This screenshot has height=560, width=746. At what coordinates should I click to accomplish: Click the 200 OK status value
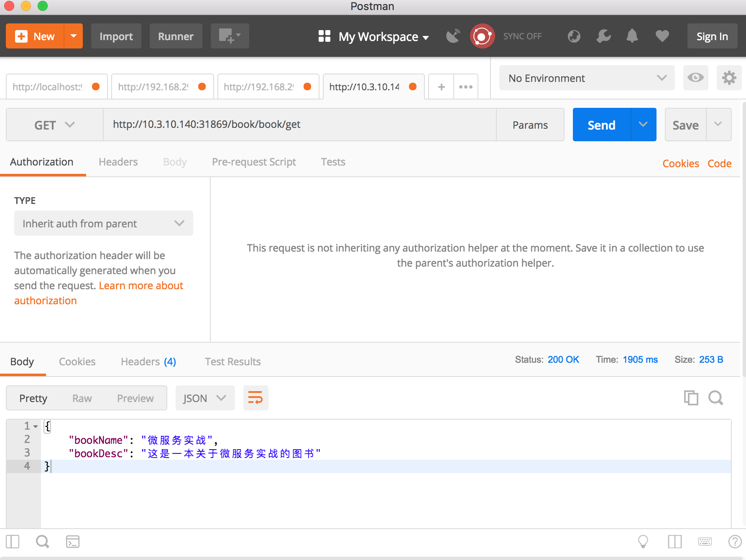tap(563, 359)
